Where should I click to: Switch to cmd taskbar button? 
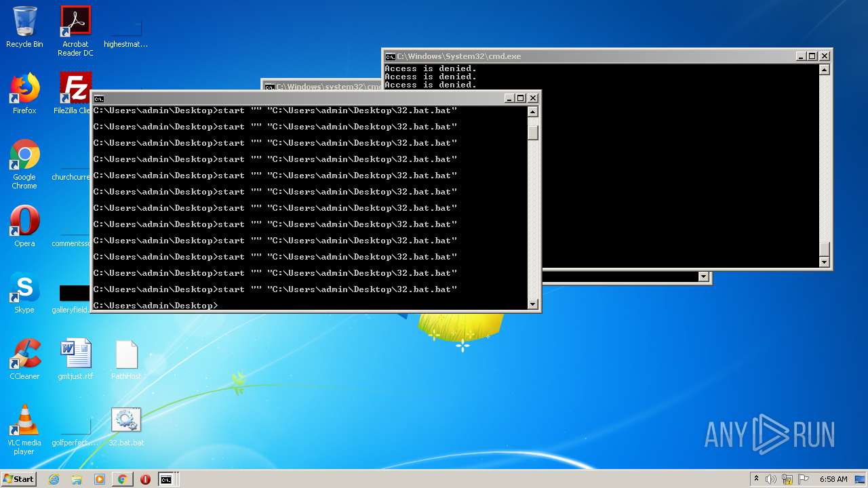pyautogui.click(x=166, y=479)
